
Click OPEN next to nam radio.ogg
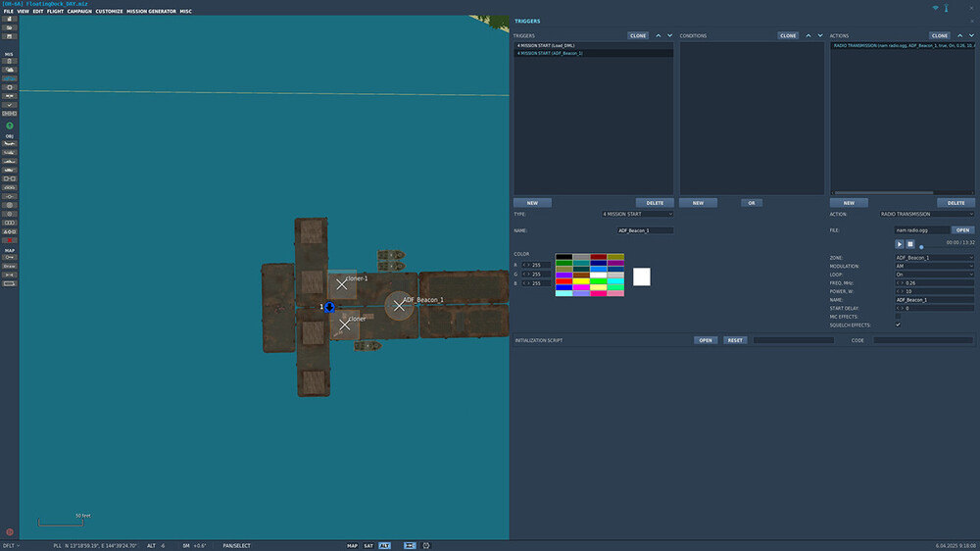[962, 230]
